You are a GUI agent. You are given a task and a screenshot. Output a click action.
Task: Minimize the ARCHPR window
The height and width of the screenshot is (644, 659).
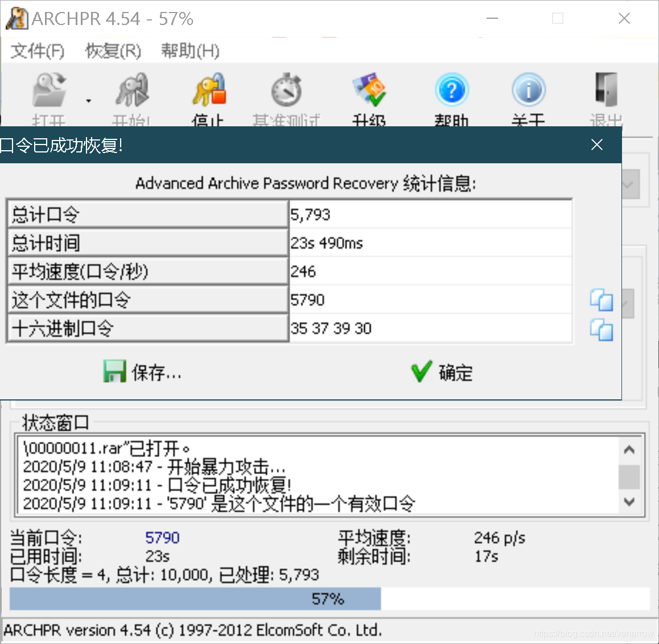(x=492, y=18)
